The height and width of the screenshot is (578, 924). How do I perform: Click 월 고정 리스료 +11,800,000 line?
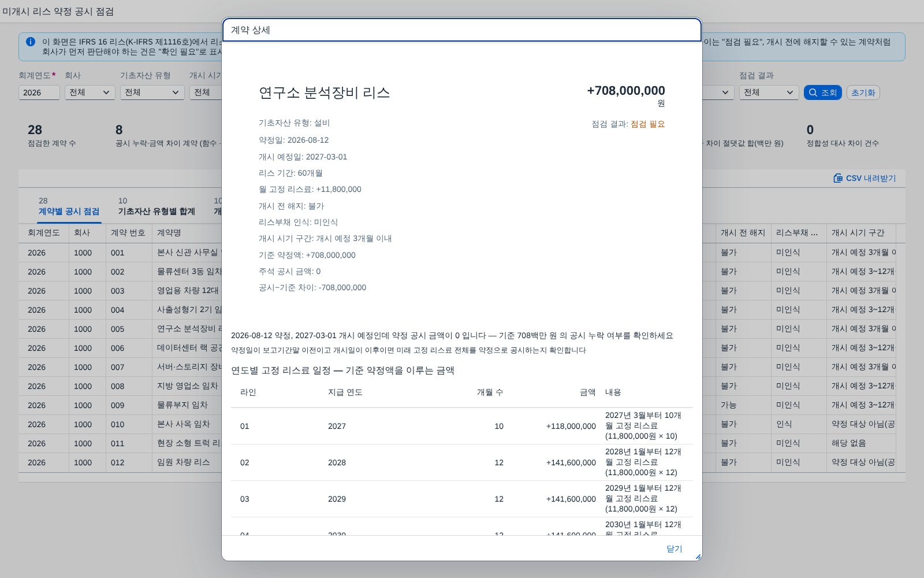point(310,190)
